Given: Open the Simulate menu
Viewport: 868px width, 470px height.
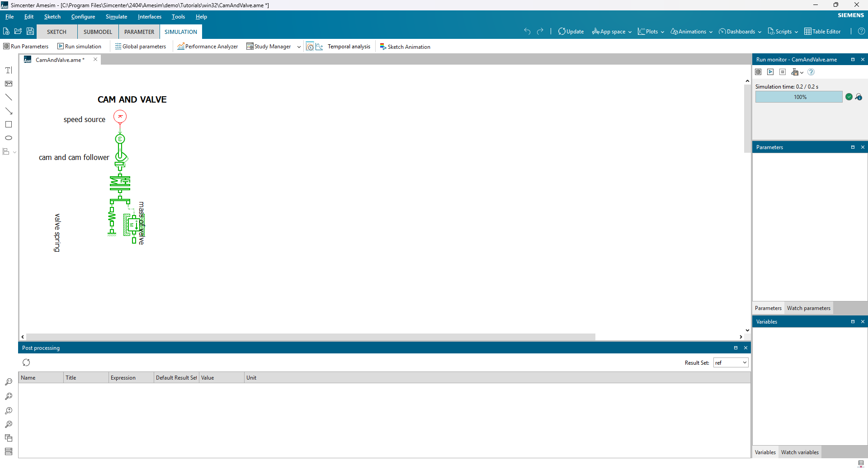Looking at the screenshot, I should [116, 17].
